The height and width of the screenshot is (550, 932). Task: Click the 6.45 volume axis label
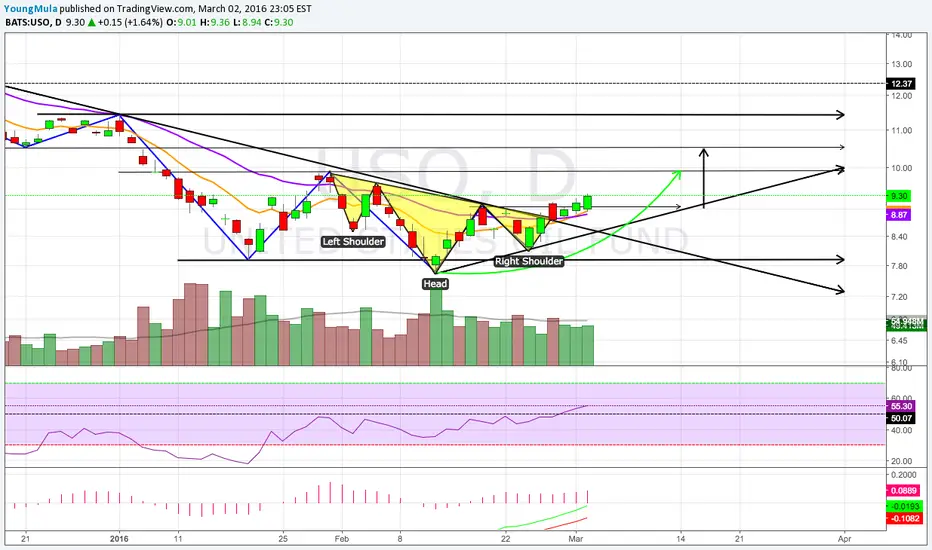899,341
